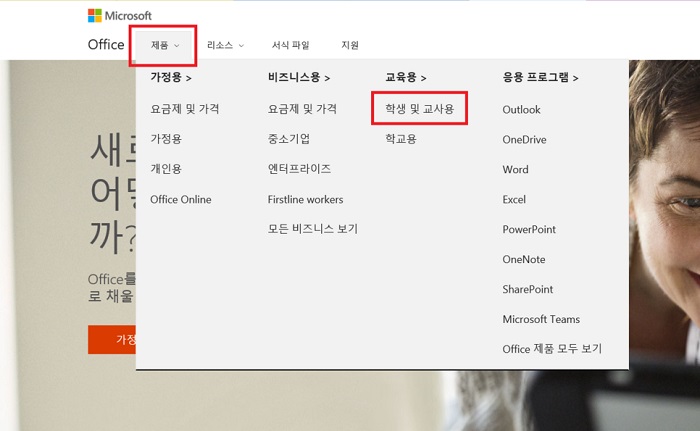Open the Word app link

click(516, 169)
